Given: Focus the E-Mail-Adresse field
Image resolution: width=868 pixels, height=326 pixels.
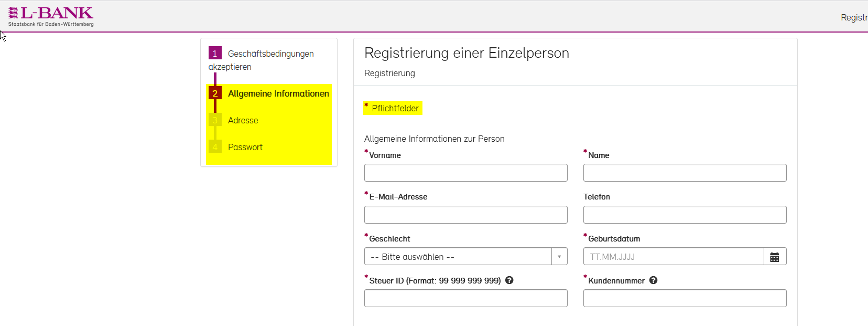Looking at the screenshot, I should point(465,215).
